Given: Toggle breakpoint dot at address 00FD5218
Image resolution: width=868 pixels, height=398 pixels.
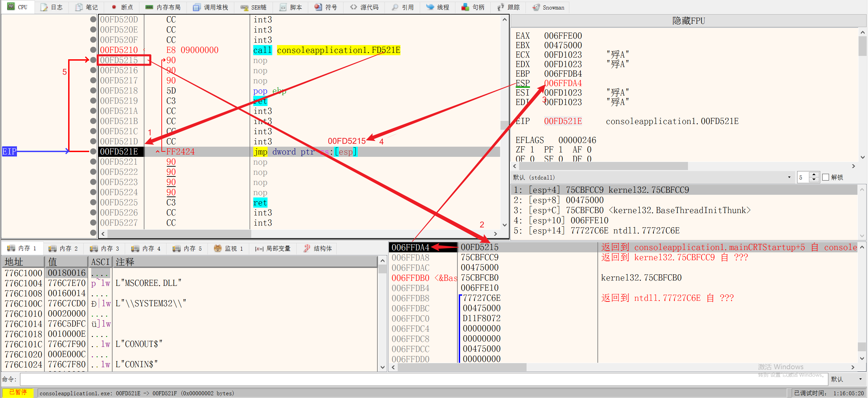Looking at the screenshot, I should pos(93,90).
